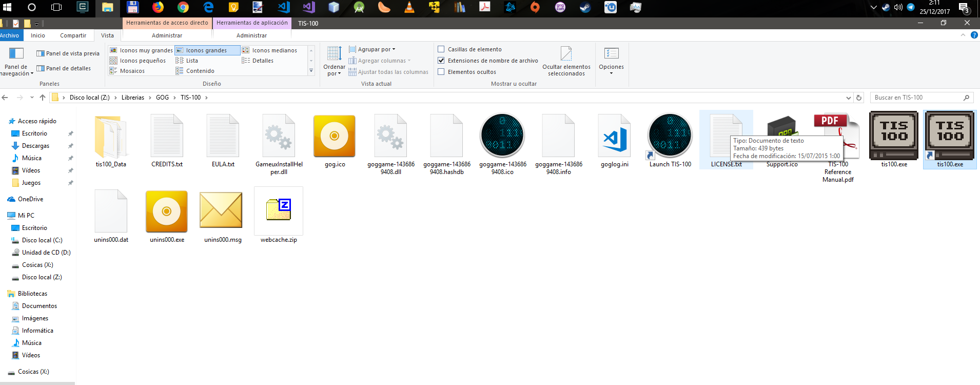980x385 pixels.
Task: Open Agrupar por dropdown
Action: point(372,49)
